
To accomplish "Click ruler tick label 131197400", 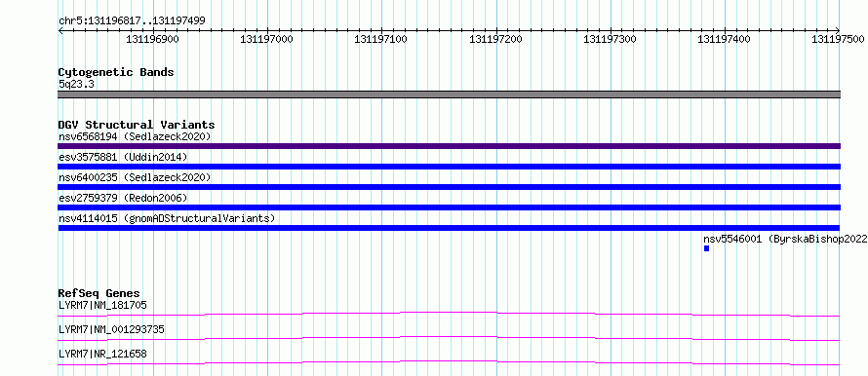I will click(x=724, y=39).
